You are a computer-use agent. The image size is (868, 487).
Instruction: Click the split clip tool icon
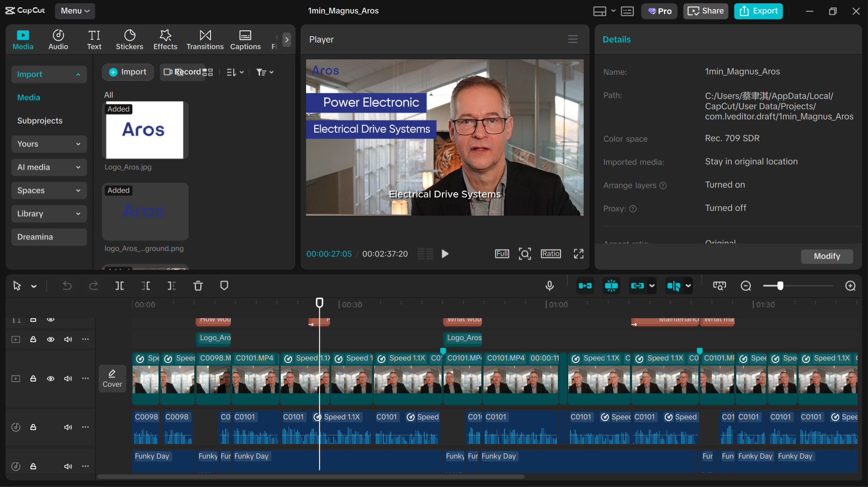point(120,286)
